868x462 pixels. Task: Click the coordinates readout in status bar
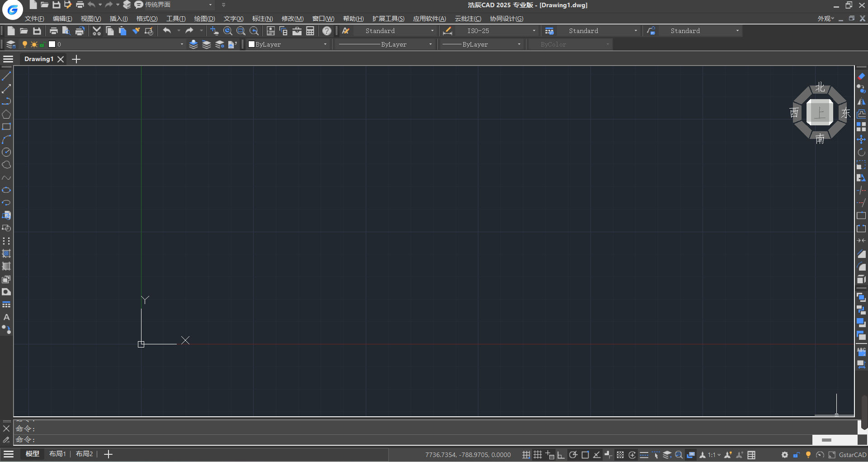(x=468, y=455)
